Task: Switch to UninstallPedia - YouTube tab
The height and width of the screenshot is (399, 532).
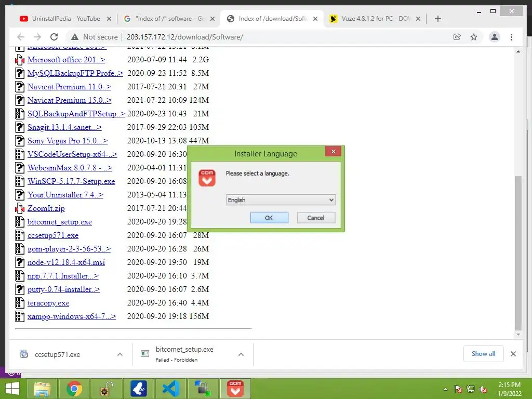Action: (66, 19)
